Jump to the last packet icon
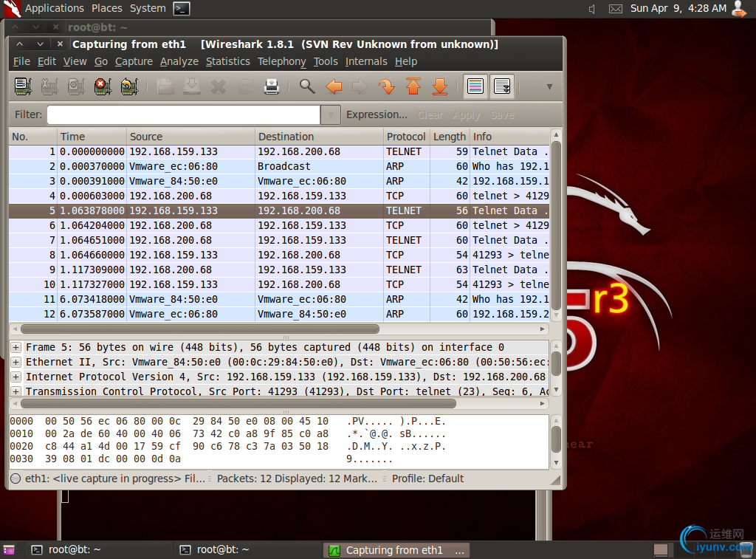 point(440,87)
